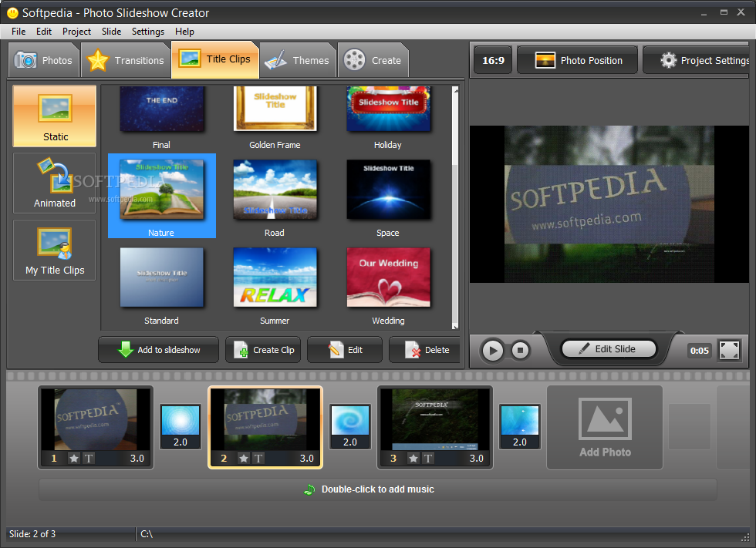756x548 pixels.
Task: Open the Photo Position options
Action: pyautogui.click(x=578, y=60)
